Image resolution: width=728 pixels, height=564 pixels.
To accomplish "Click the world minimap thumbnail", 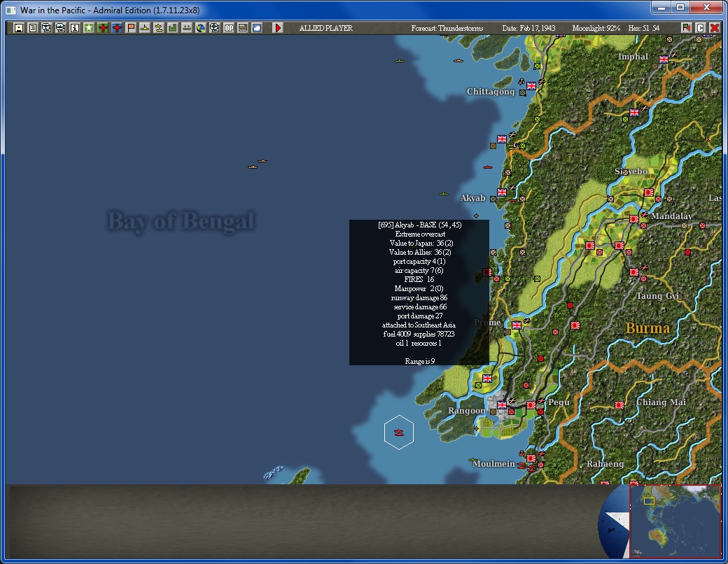I will 675,521.
